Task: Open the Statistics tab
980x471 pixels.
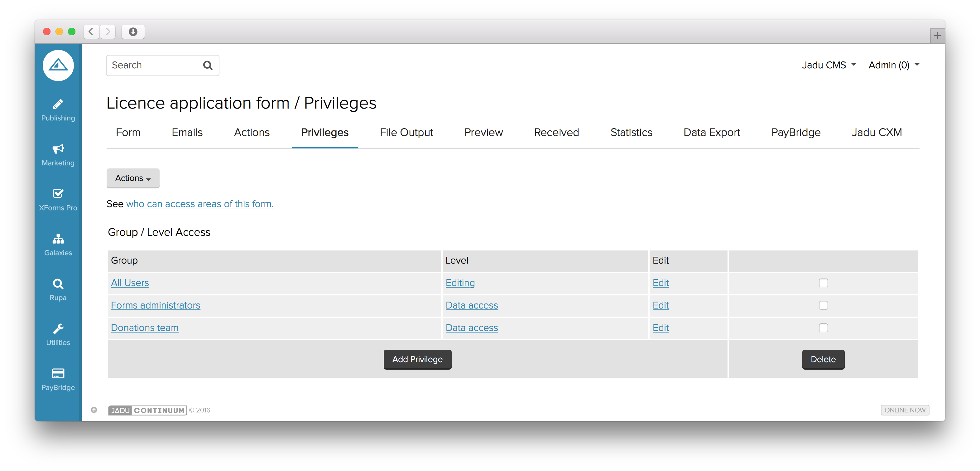Action: [631, 133]
